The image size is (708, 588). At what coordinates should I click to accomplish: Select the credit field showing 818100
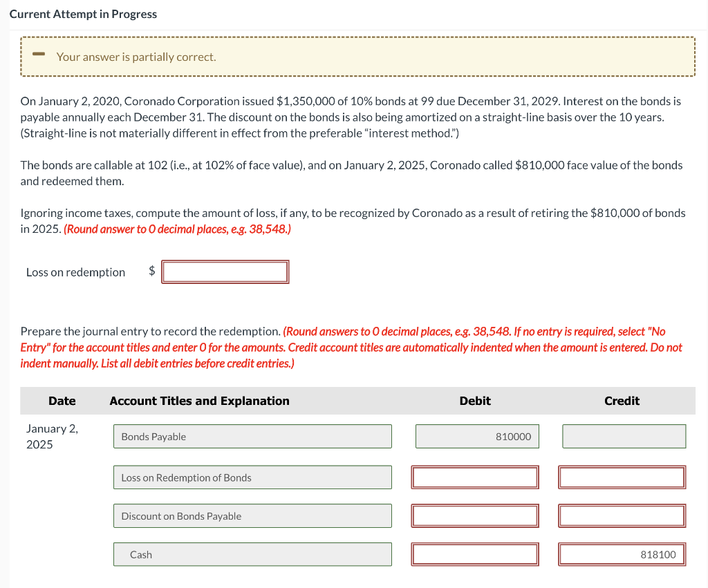click(x=622, y=553)
